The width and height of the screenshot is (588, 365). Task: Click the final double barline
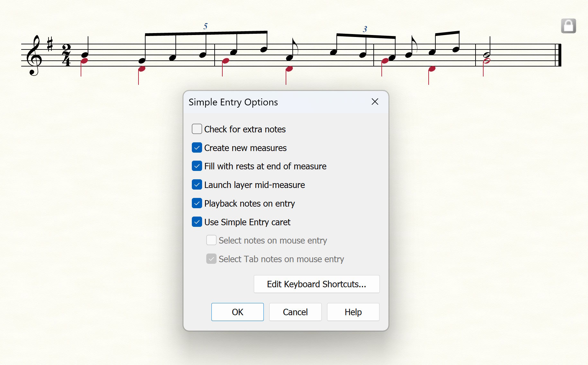tap(559, 55)
